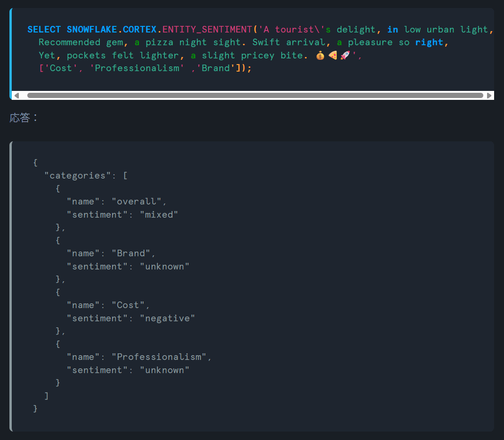Click the right scroll arrow of code scrollbar

tap(489, 96)
